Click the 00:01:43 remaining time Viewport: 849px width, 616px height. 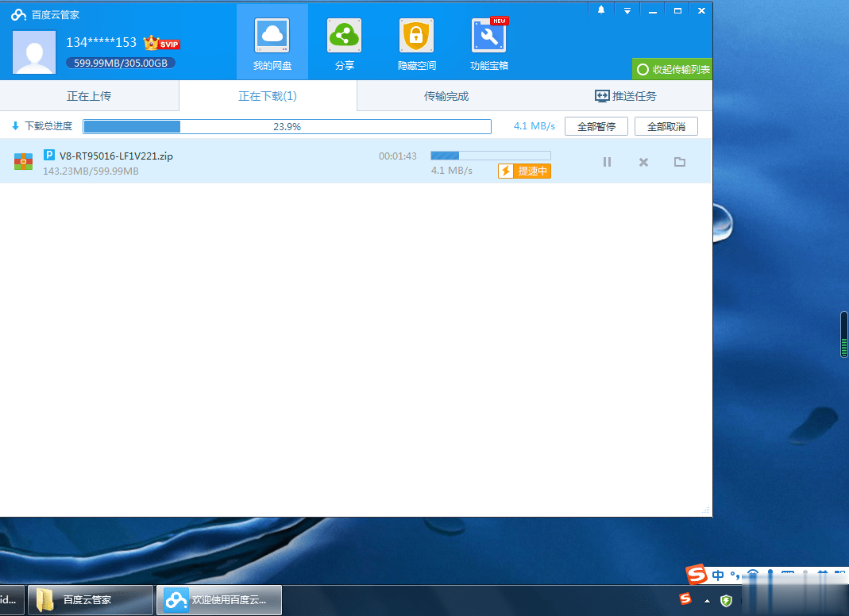pos(397,156)
